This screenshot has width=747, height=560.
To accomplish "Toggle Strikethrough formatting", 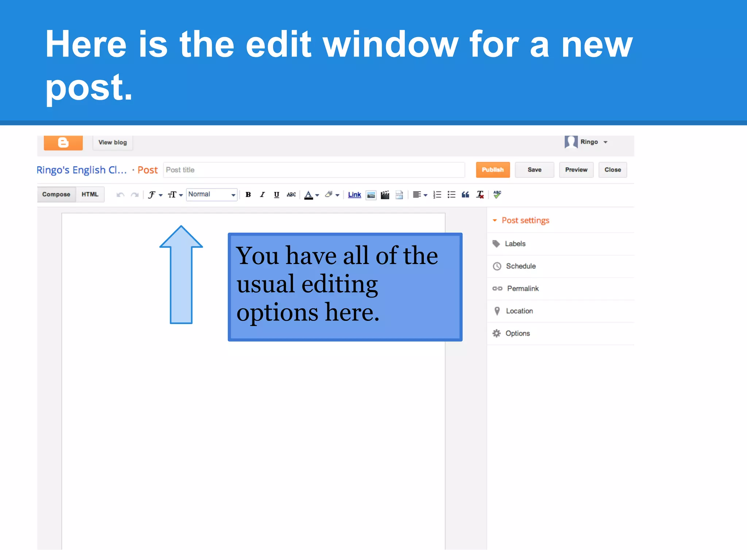I will (x=291, y=194).
